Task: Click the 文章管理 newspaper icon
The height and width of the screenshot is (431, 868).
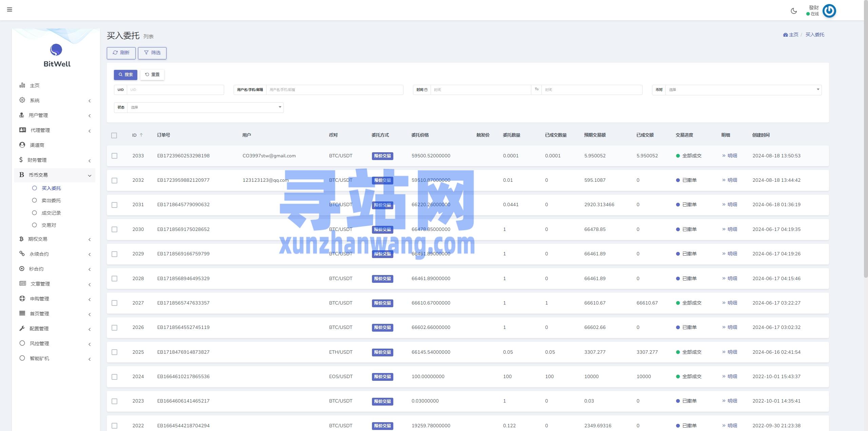Action: point(23,283)
